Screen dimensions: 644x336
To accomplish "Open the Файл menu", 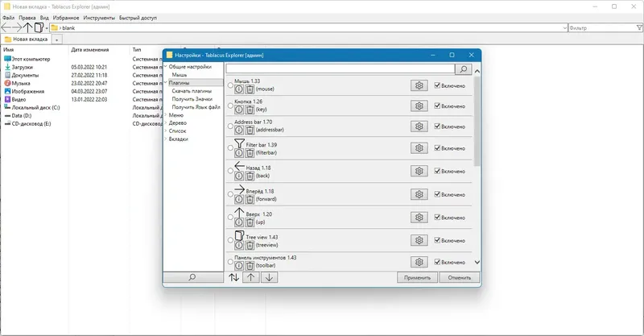I will click(8, 18).
